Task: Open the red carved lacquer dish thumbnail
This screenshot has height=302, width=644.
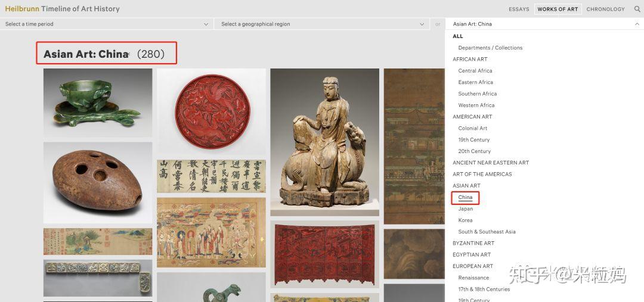Action: tap(211, 111)
